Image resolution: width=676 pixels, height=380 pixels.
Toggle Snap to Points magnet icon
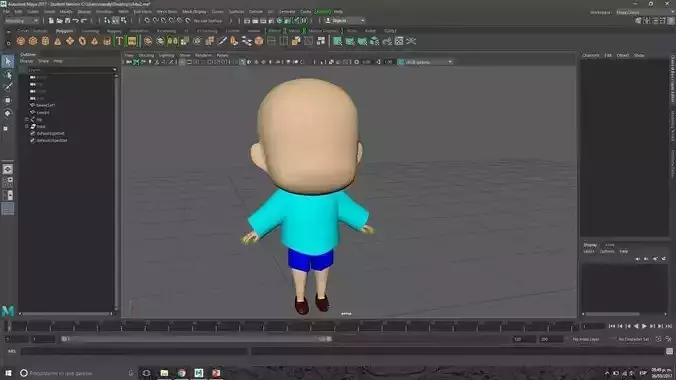point(163,21)
